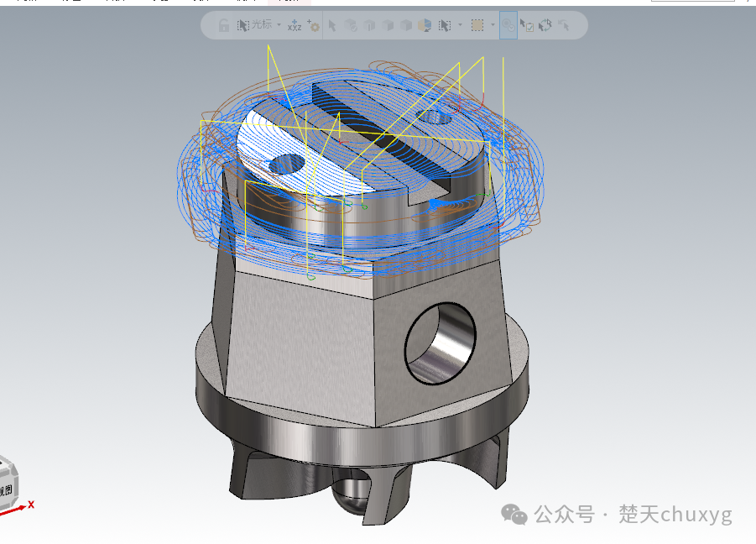Viewport: 756px width, 544px height.
Task: Click the undo arrow pointer icon
Action: 564,25
